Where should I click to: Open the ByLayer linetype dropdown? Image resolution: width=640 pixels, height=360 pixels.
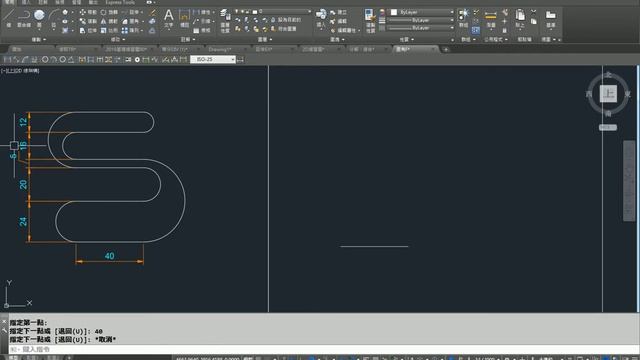pyautogui.click(x=451, y=28)
